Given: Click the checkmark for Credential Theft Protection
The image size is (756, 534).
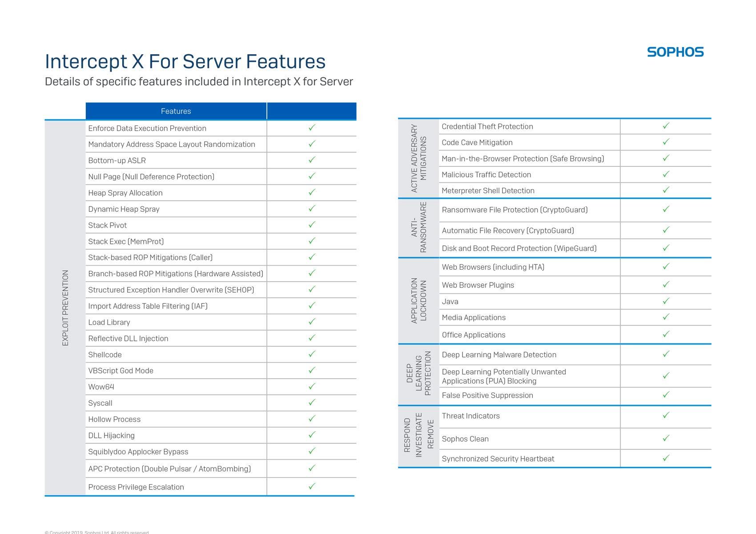Looking at the screenshot, I should coord(665,126).
